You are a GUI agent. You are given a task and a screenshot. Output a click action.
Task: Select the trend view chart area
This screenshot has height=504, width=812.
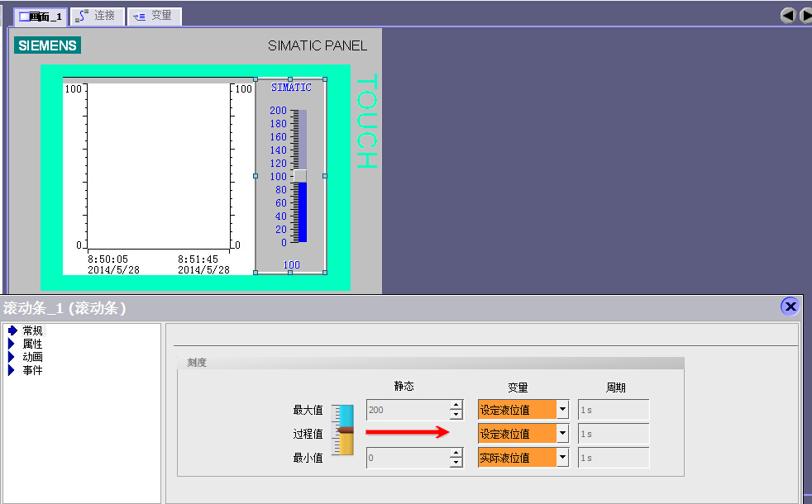(x=158, y=176)
